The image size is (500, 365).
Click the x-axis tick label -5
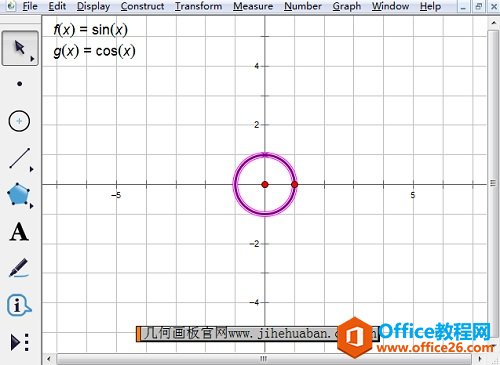tap(116, 195)
